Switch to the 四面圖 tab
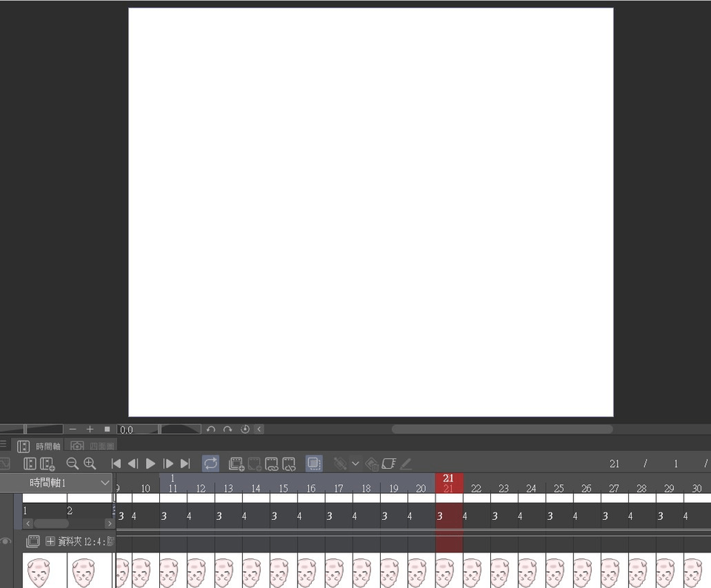The image size is (711, 588). [92, 446]
